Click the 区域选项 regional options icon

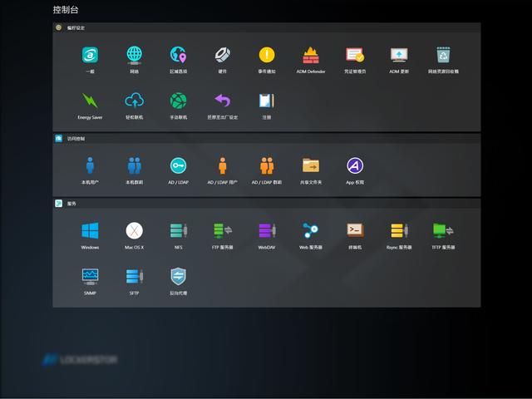179,56
